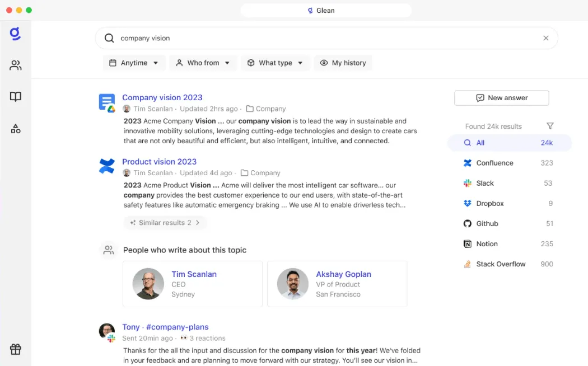Select the All results filter
Viewport: 588px width, 366px height.
click(509, 143)
